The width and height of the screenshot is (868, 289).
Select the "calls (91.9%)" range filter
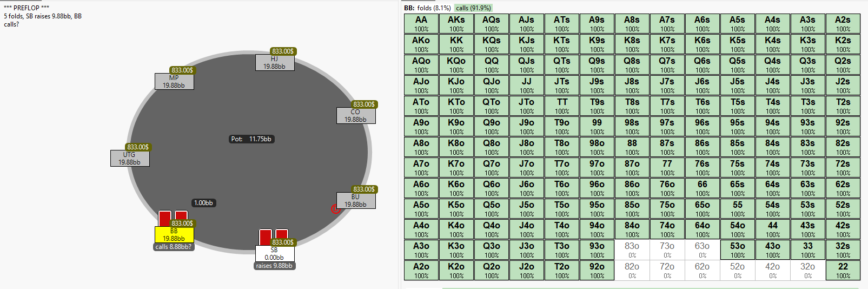(x=473, y=8)
